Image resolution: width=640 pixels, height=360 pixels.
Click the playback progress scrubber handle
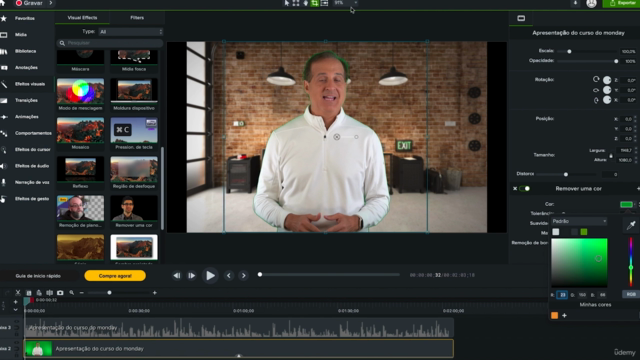(x=260, y=275)
